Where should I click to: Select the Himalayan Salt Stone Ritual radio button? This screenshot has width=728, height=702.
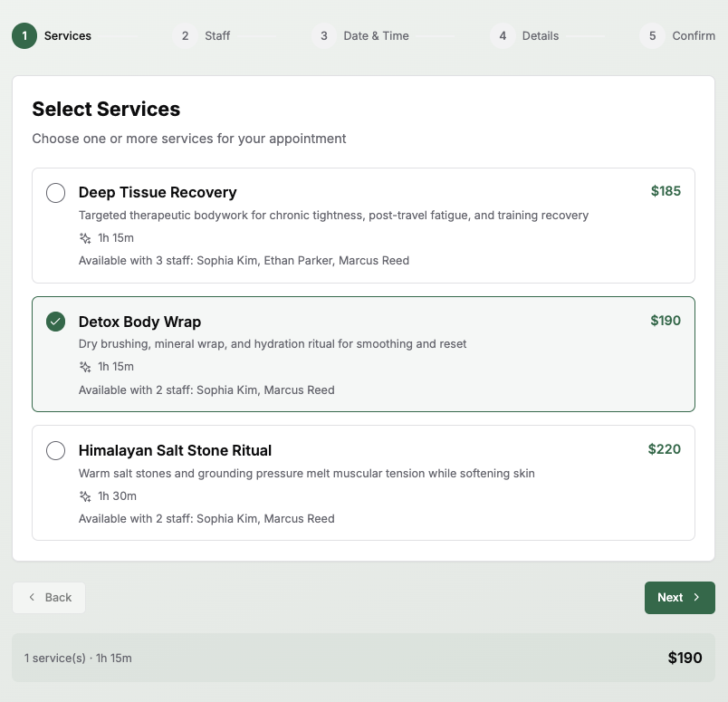[55, 450]
